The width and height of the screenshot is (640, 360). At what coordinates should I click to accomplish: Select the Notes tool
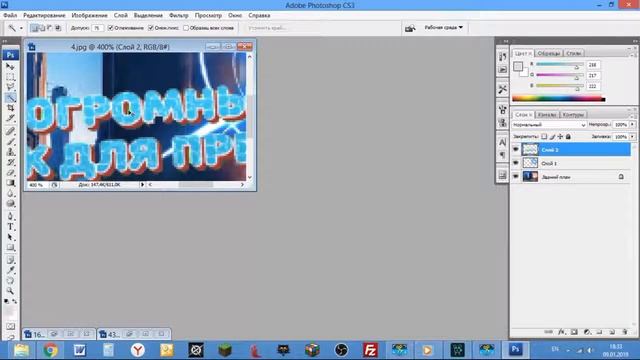tap(10, 260)
